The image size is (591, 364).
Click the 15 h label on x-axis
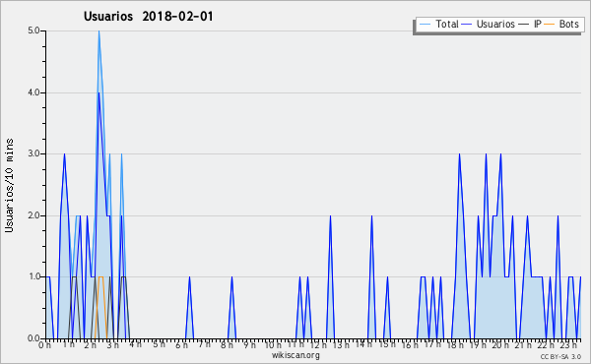coord(387,345)
